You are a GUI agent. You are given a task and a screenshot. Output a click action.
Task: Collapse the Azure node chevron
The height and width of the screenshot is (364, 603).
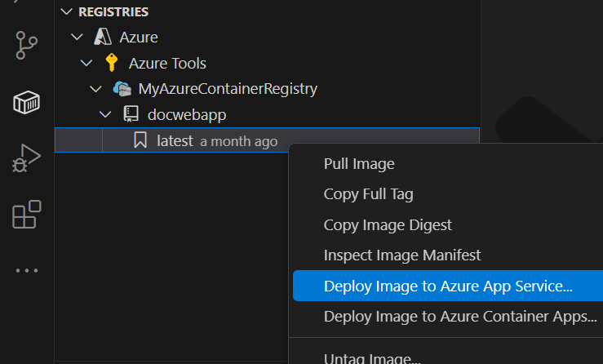(78, 38)
